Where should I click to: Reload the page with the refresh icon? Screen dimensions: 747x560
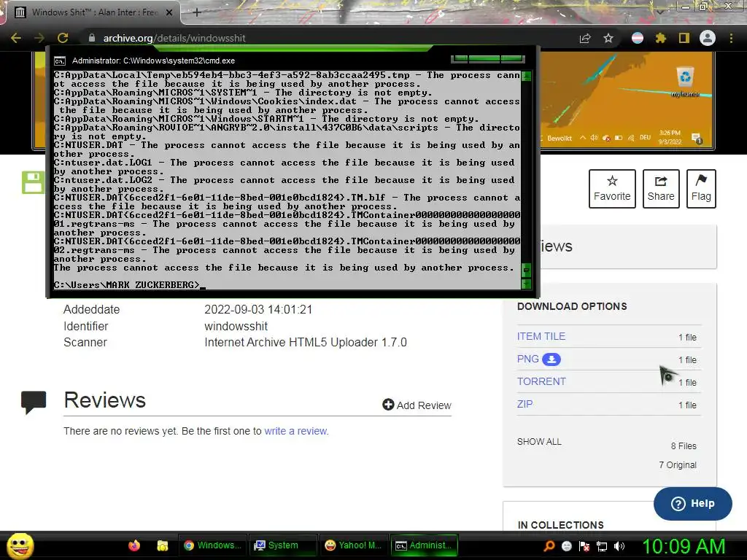(63, 38)
